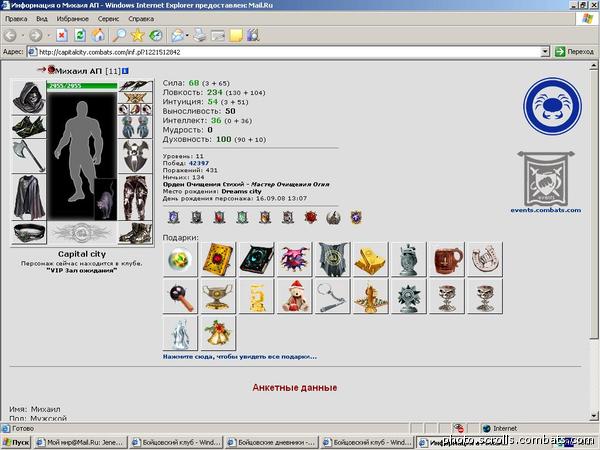Open Вид menu
Viewport: 600px width, 450px height.
(42, 19)
